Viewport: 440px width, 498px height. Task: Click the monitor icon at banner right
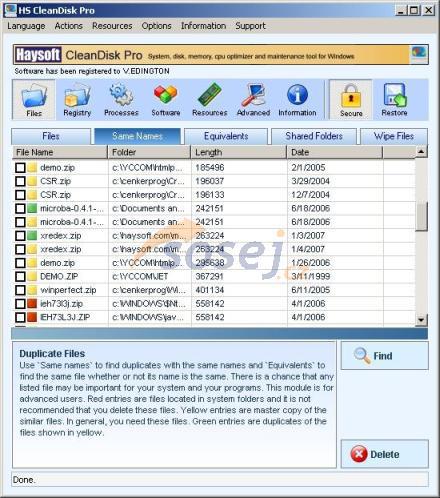click(419, 53)
